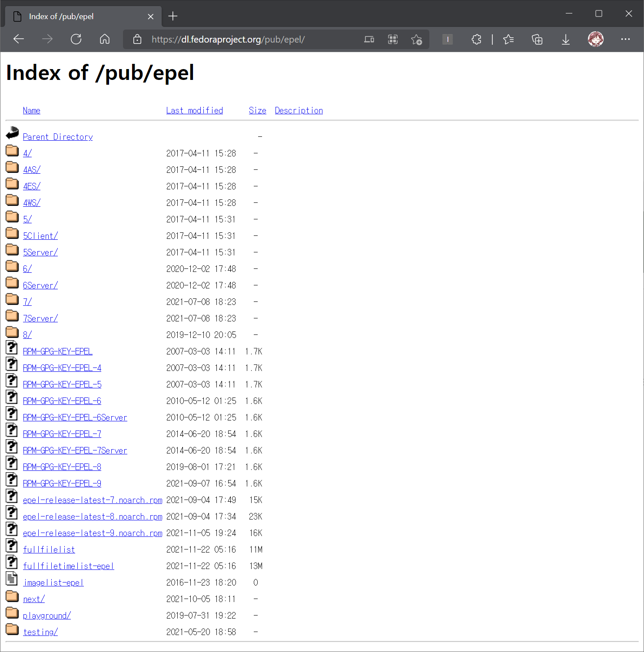Click the unknown-file icon beside RPM-GPG-KEY-EPEL-9

click(x=12, y=480)
